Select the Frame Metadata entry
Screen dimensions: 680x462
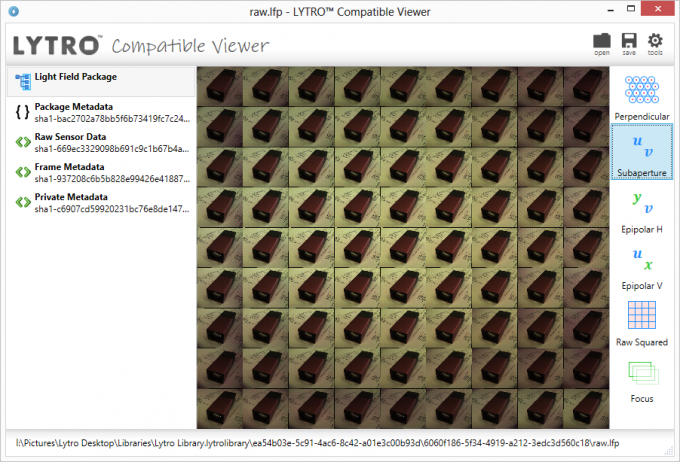pyautogui.click(x=101, y=172)
